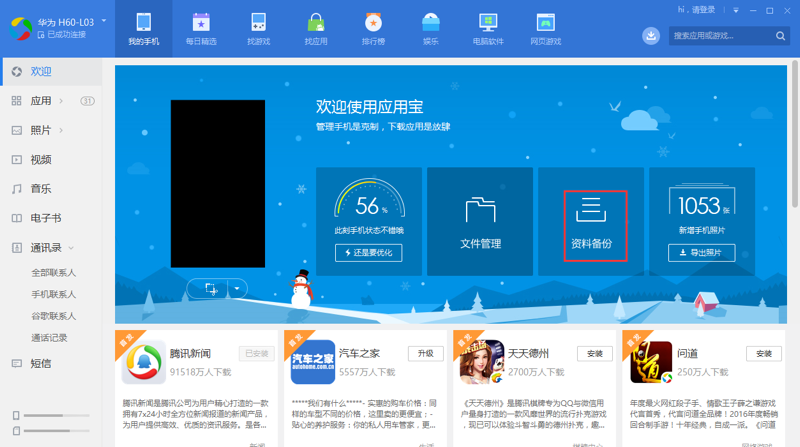This screenshot has height=447, width=800.
Task: Click the 汽车之家 app icon
Action: pyautogui.click(x=313, y=362)
